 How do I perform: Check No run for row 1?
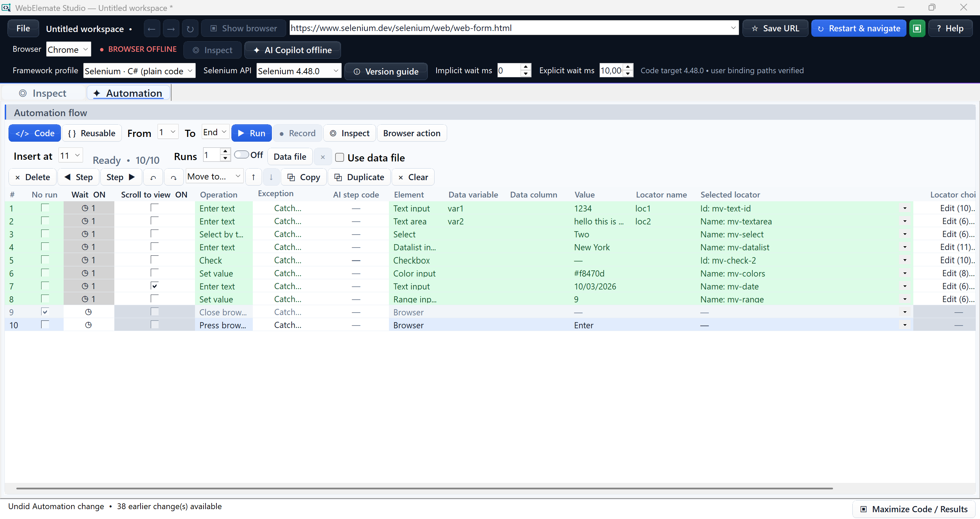tap(45, 207)
